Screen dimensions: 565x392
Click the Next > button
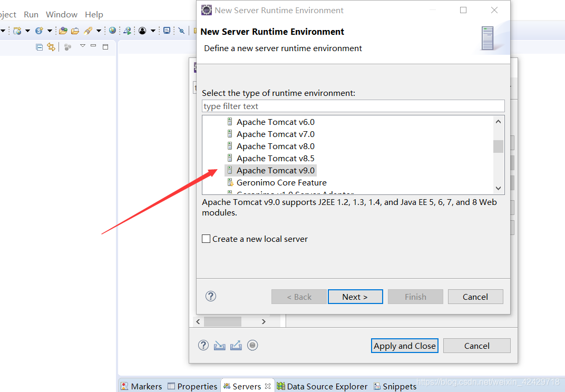[x=355, y=297]
